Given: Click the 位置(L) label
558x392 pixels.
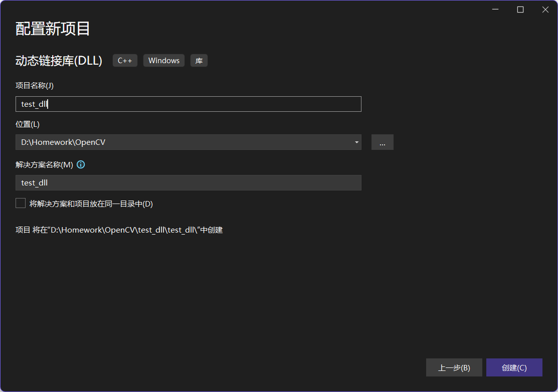Looking at the screenshot, I should coord(27,124).
